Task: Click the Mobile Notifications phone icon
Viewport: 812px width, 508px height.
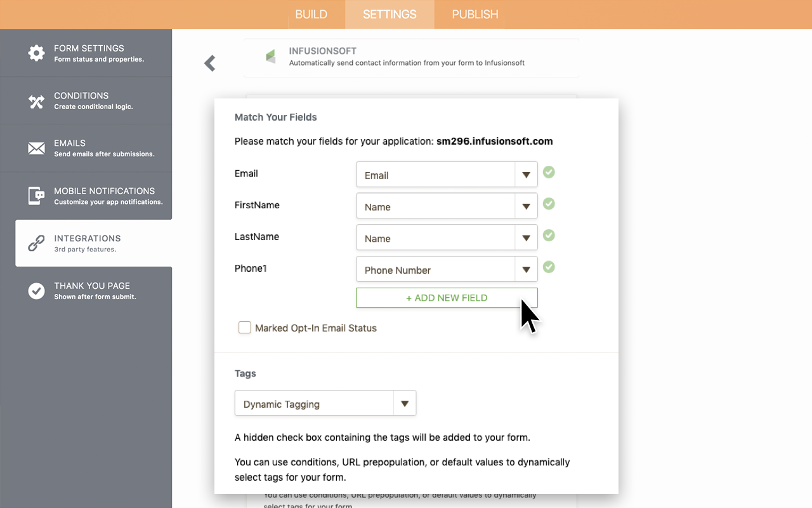Action: (37, 196)
